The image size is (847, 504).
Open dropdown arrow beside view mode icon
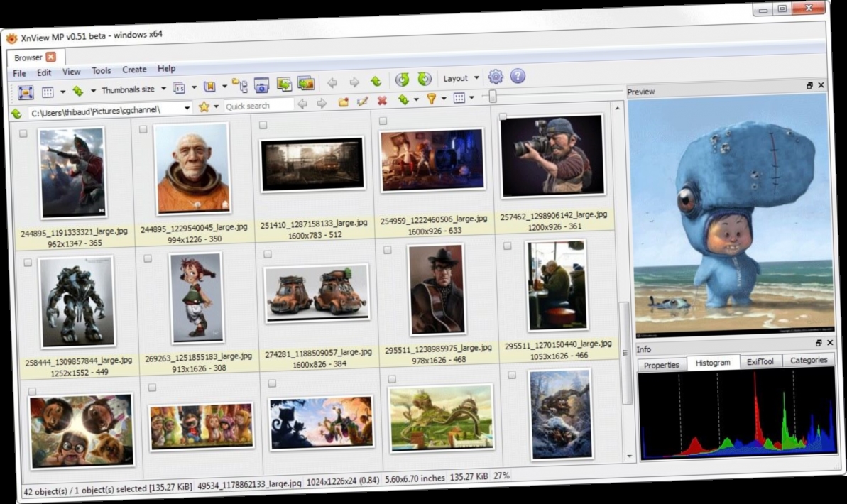click(62, 92)
